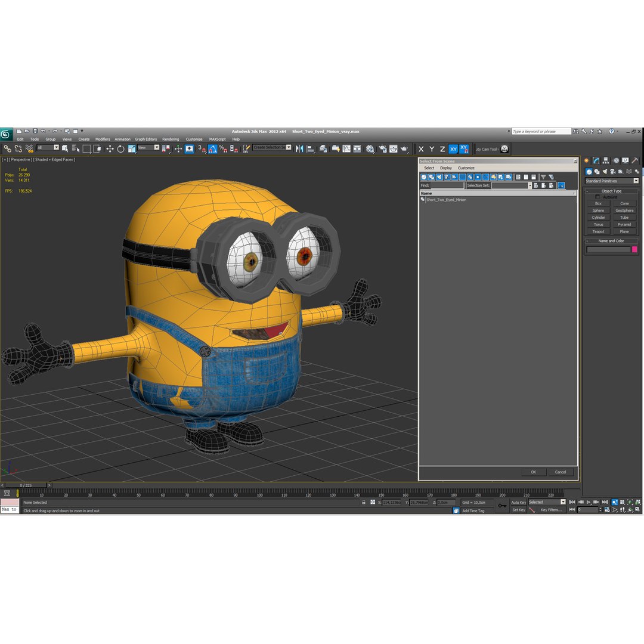Toggle the Spinner Snap button

pyautogui.click(x=234, y=148)
